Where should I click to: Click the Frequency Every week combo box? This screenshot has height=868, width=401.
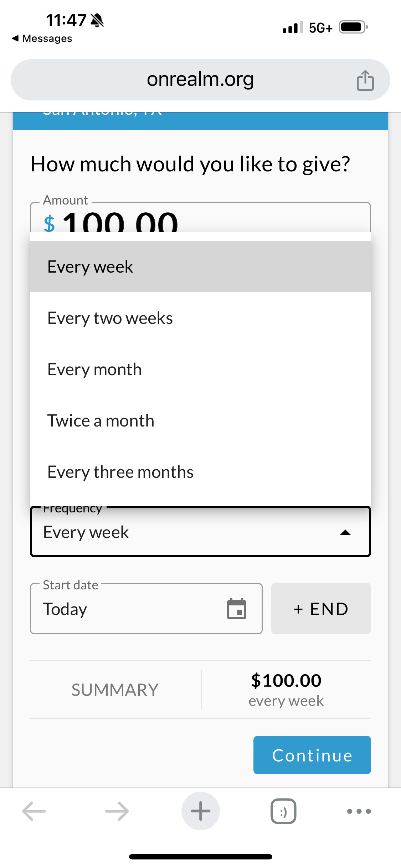(x=200, y=532)
